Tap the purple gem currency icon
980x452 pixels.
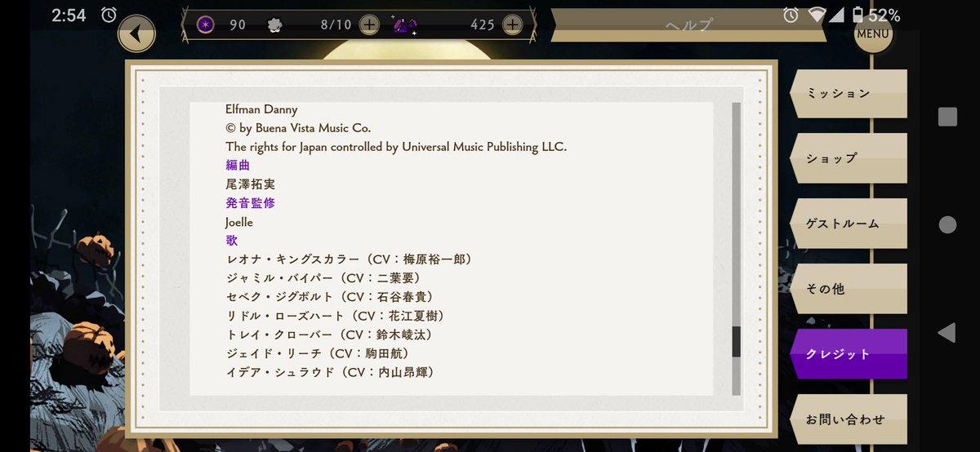point(206,24)
